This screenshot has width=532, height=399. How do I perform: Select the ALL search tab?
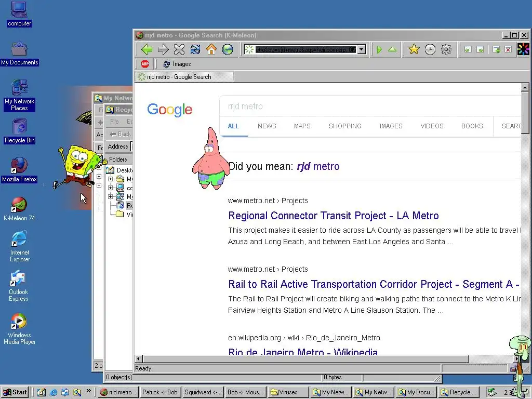[233, 126]
